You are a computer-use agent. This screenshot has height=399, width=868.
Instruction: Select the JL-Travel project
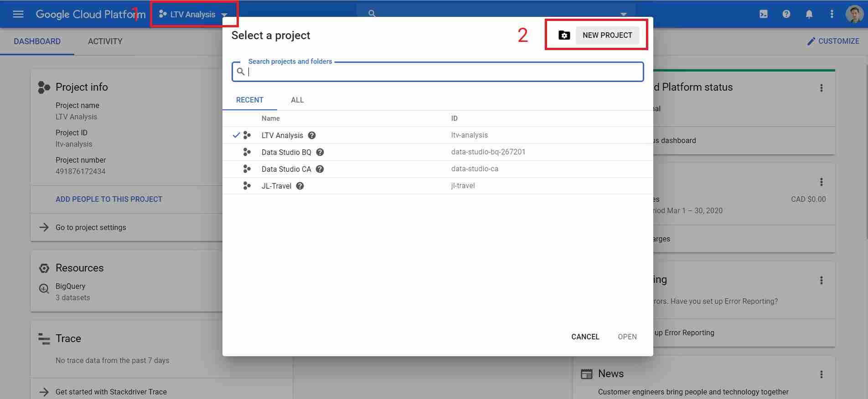[438, 186]
